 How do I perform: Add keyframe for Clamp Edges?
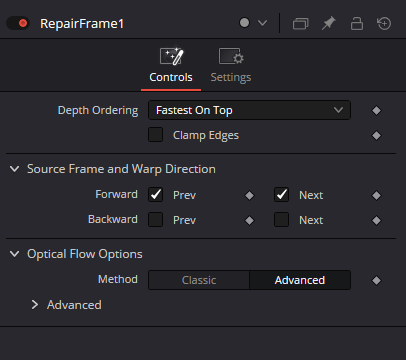(x=376, y=135)
